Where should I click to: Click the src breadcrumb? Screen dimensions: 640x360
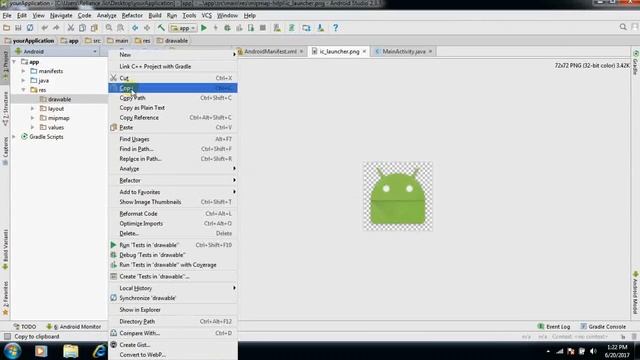pyautogui.click(x=93, y=41)
